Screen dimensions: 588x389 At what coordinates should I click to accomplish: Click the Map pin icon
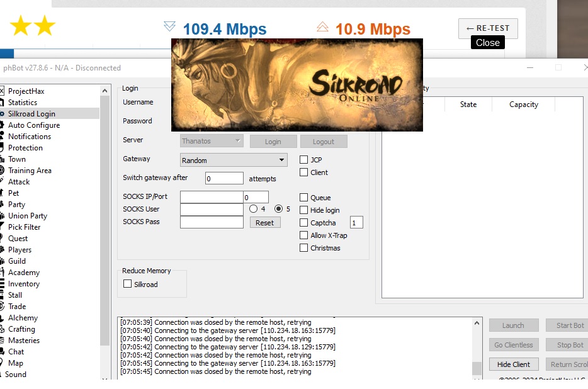click(x=2, y=363)
